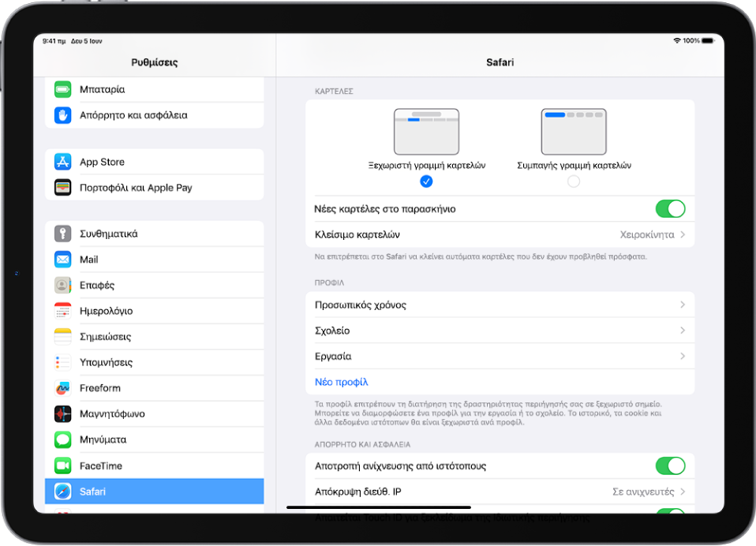This screenshot has width=756, height=546.
Task: Open the Mail envelope icon
Action: [62, 260]
